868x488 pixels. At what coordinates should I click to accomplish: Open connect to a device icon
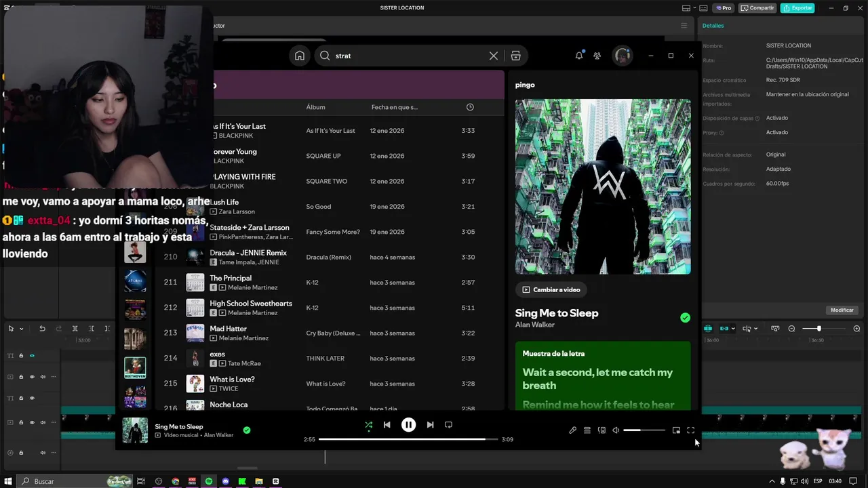coord(601,430)
